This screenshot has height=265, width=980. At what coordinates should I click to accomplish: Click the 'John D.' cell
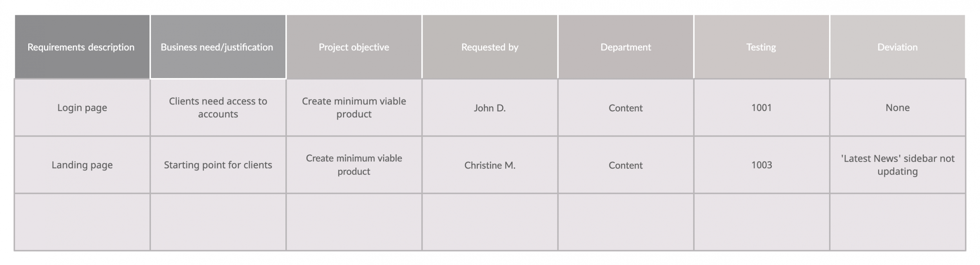pyautogui.click(x=490, y=108)
